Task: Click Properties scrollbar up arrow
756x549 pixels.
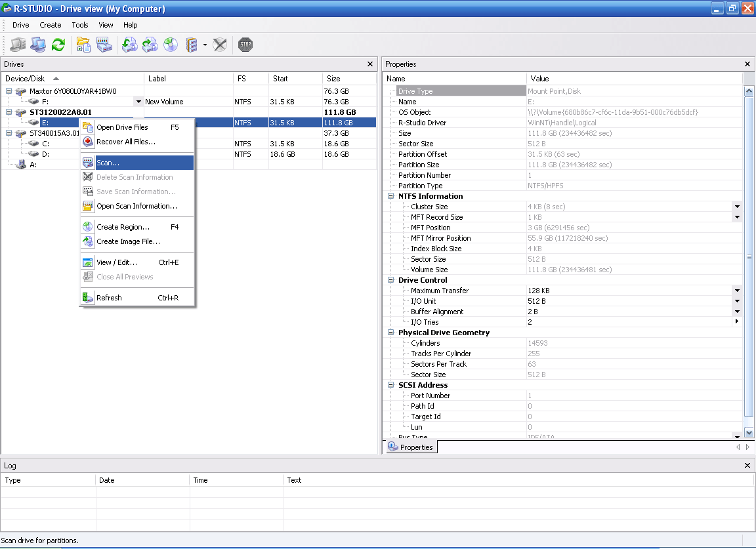Action: [749, 91]
